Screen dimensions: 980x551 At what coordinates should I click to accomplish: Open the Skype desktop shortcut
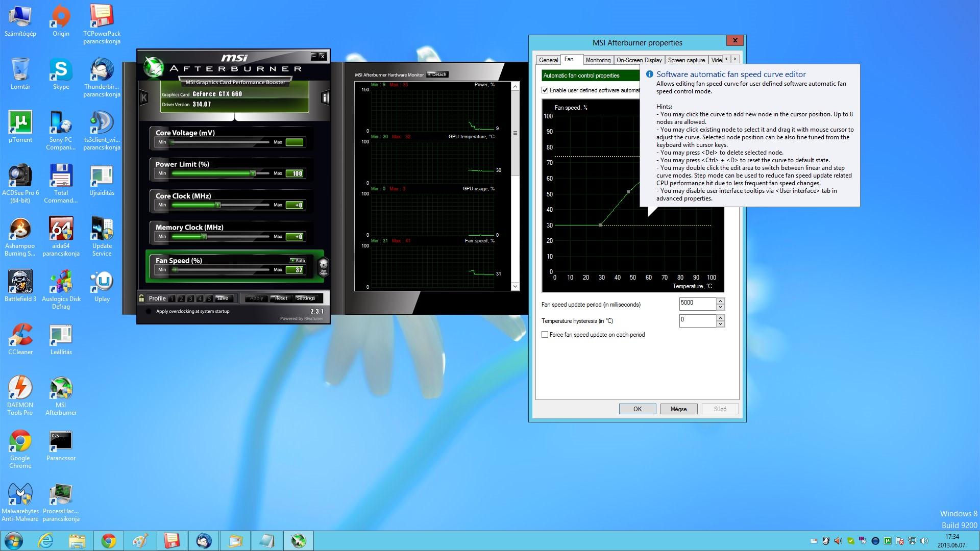point(61,74)
